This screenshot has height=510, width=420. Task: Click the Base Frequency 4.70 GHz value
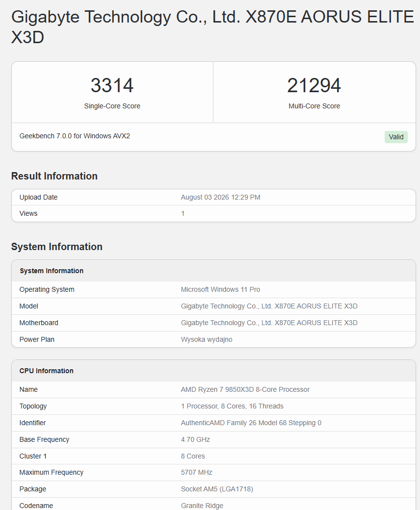[195, 439]
